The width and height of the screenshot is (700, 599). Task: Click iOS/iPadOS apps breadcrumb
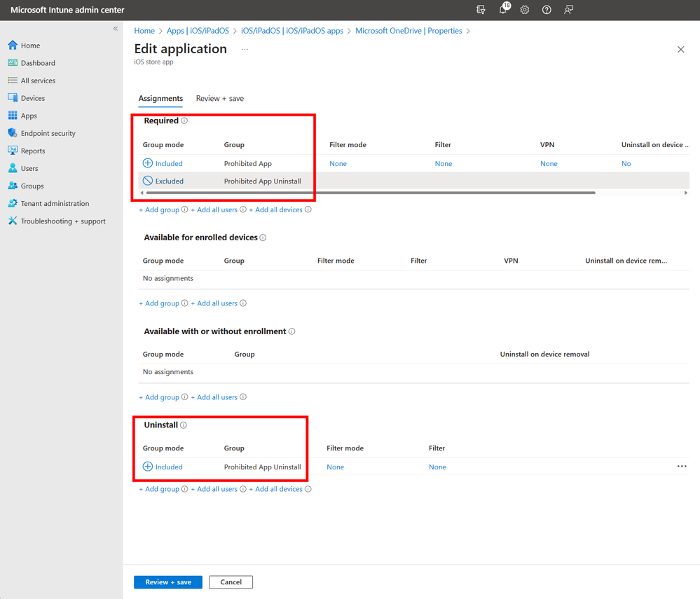(x=292, y=31)
